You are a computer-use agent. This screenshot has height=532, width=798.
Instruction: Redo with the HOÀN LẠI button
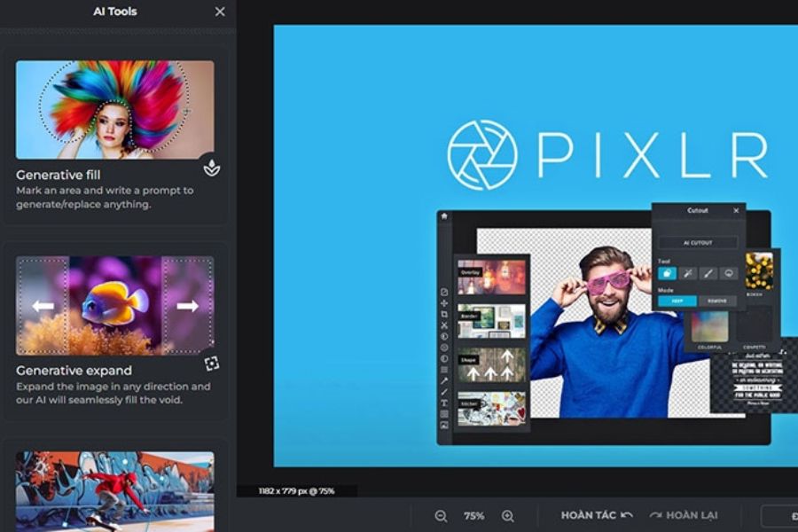684,515
